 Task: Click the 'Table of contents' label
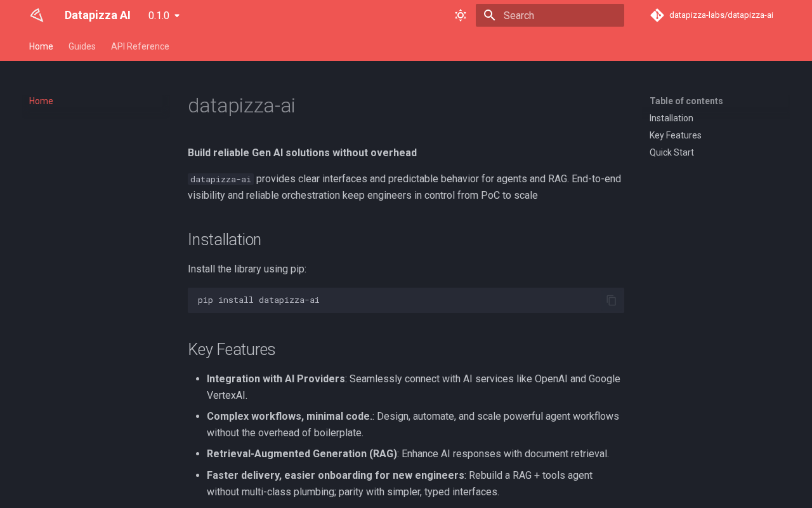tap(686, 101)
